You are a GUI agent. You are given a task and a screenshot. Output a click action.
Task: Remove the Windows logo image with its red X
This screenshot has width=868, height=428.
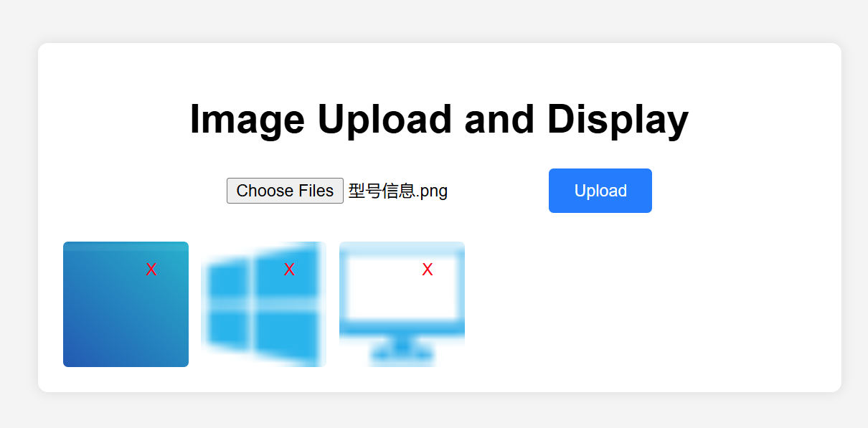289,270
